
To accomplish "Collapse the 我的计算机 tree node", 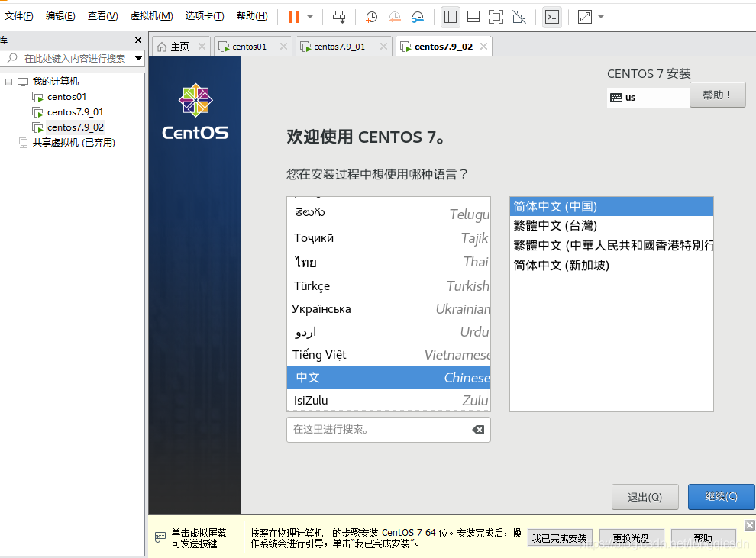I will pyautogui.click(x=8, y=82).
